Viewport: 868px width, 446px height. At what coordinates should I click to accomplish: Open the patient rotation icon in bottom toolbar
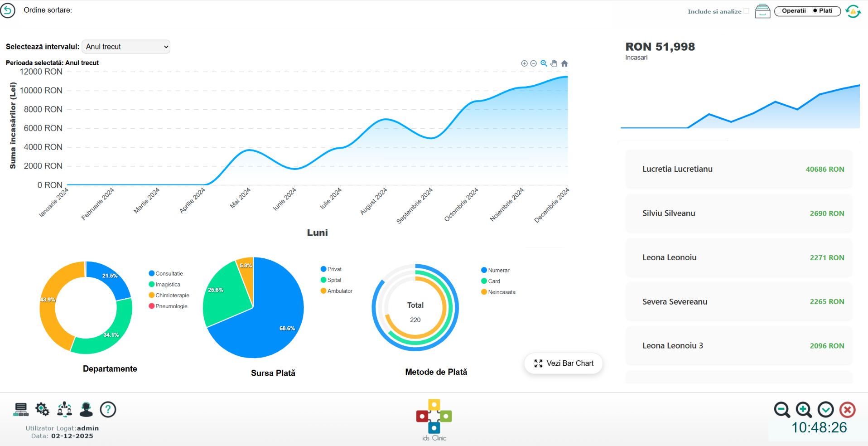pyautogui.click(x=65, y=409)
